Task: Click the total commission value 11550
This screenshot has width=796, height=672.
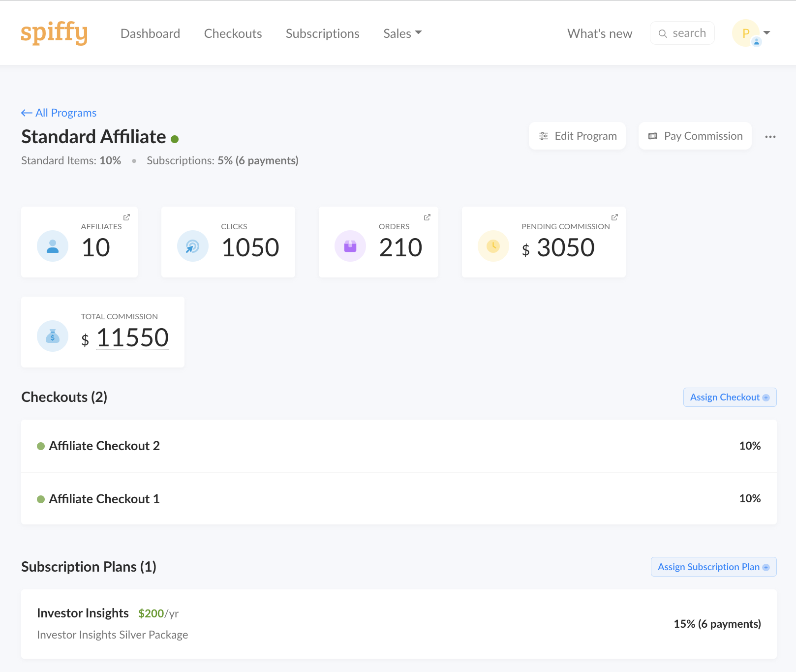Action: 132,337
